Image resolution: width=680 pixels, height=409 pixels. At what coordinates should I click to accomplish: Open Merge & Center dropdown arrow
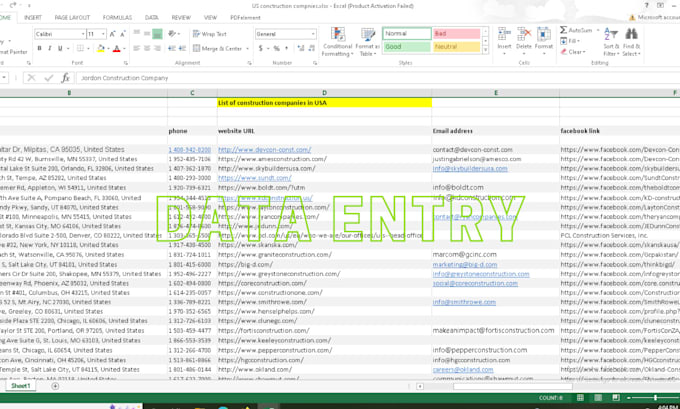coord(247,49)
